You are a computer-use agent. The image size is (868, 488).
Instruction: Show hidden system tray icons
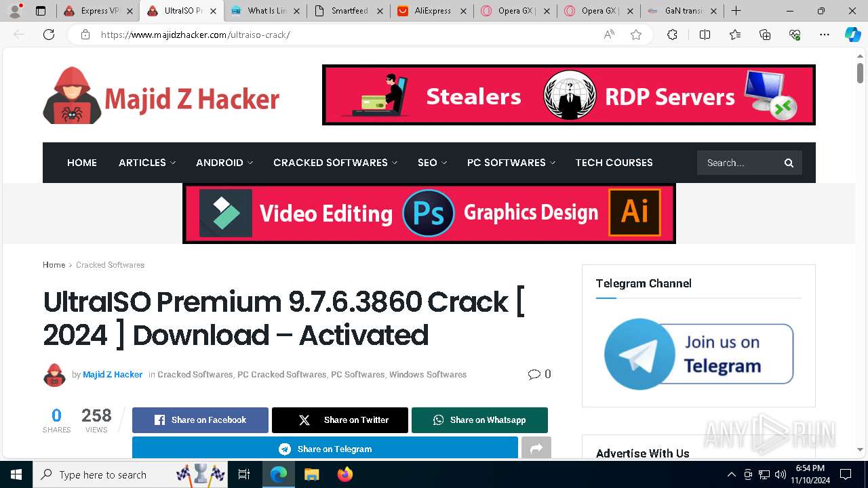pyautogui.click(x=731, y=474)
